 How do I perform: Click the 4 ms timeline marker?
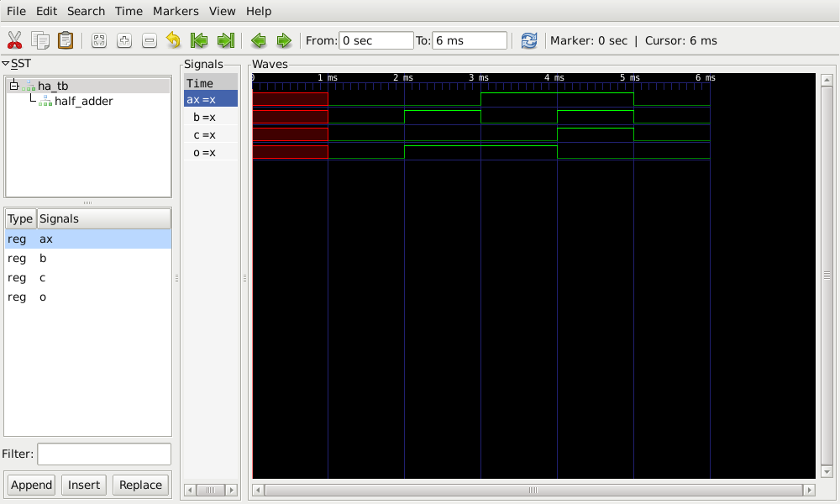tap(554, 77)
